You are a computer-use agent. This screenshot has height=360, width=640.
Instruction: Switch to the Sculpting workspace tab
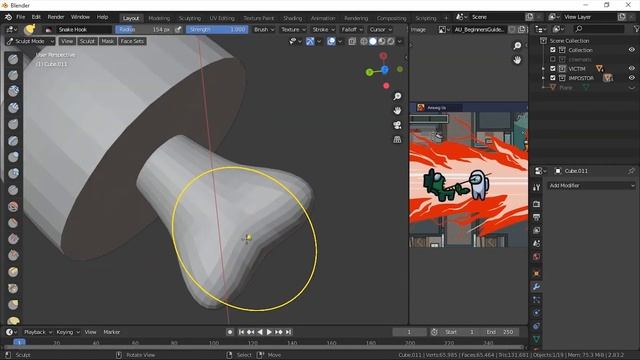pyautogui.click(x=190, y=18)
